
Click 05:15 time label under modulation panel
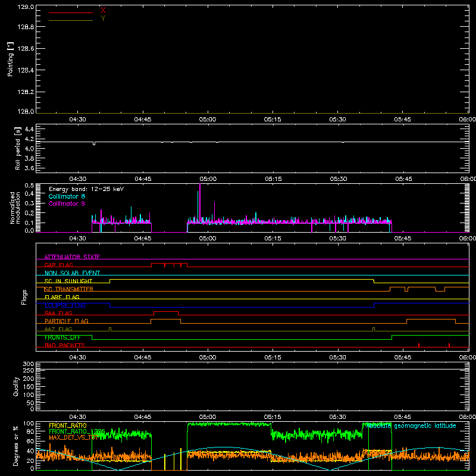[273, 239]
